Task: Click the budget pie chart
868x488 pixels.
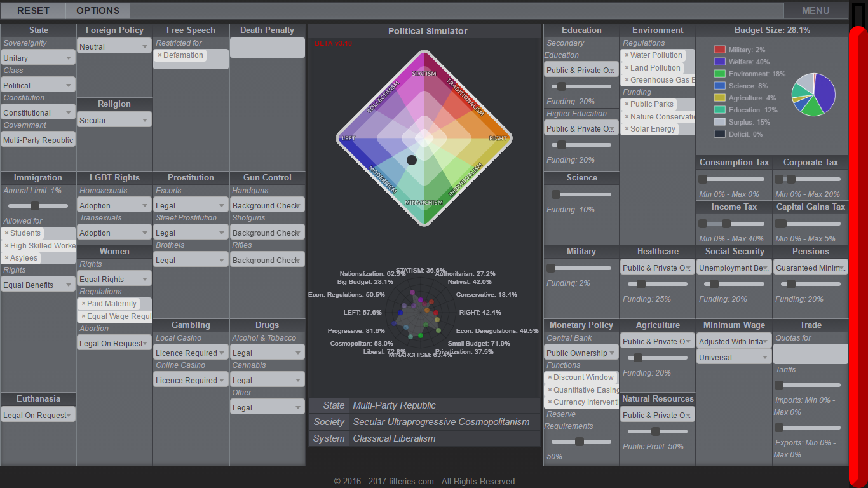Action: coord(813,95)
